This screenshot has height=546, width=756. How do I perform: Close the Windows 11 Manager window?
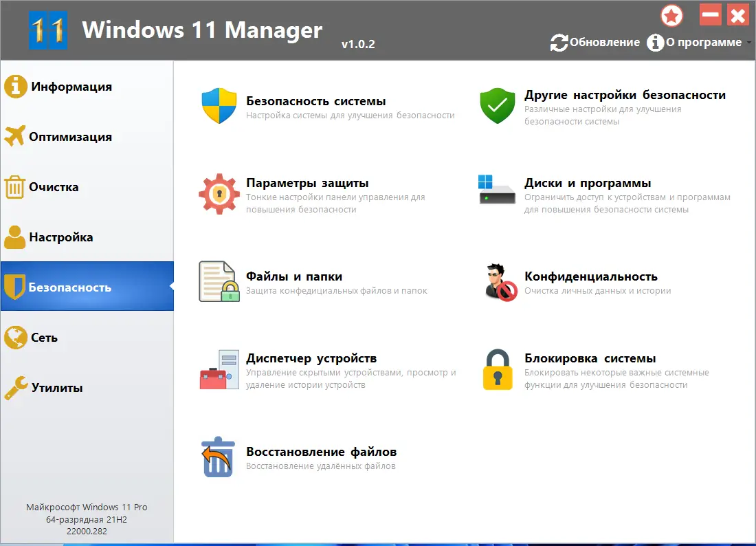click(x=737, y=15)
